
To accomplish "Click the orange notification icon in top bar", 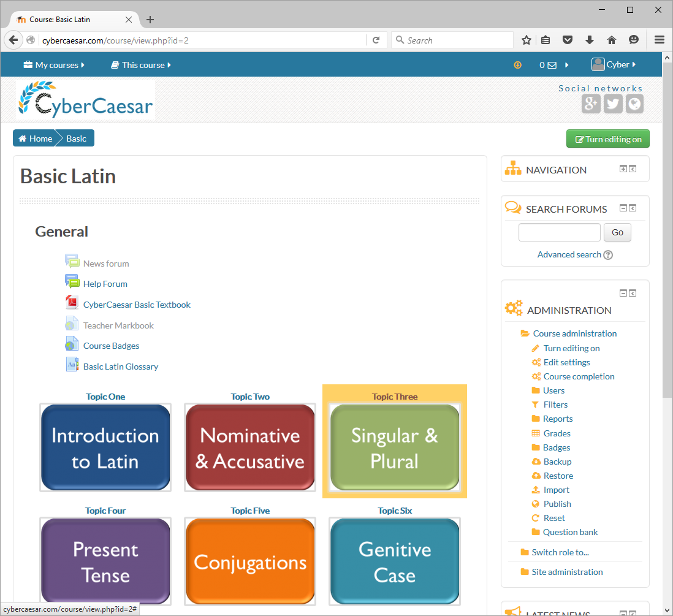I will tap(518, 65).
